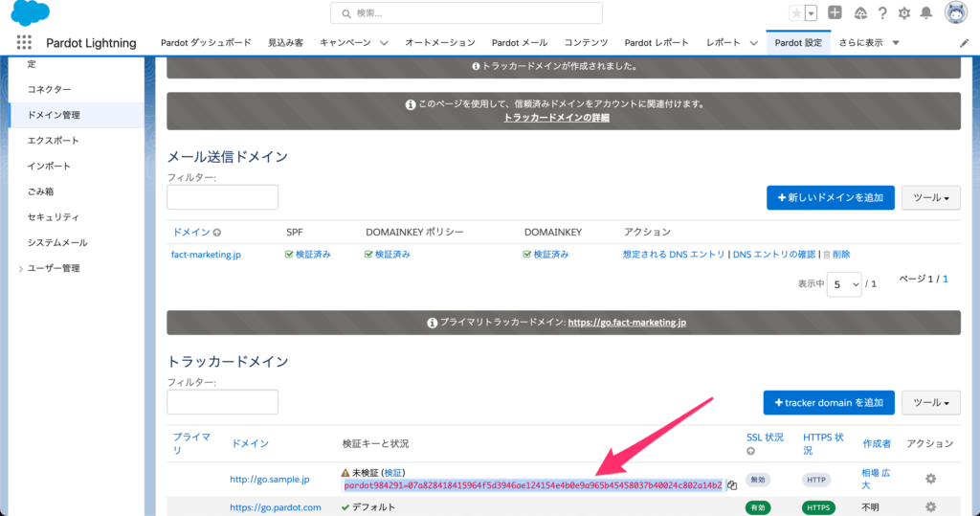The image size is (980, 516).
Task: Click the sort icon next to ドメイン header
Action: pyautogui.click(x=217, y=233)
